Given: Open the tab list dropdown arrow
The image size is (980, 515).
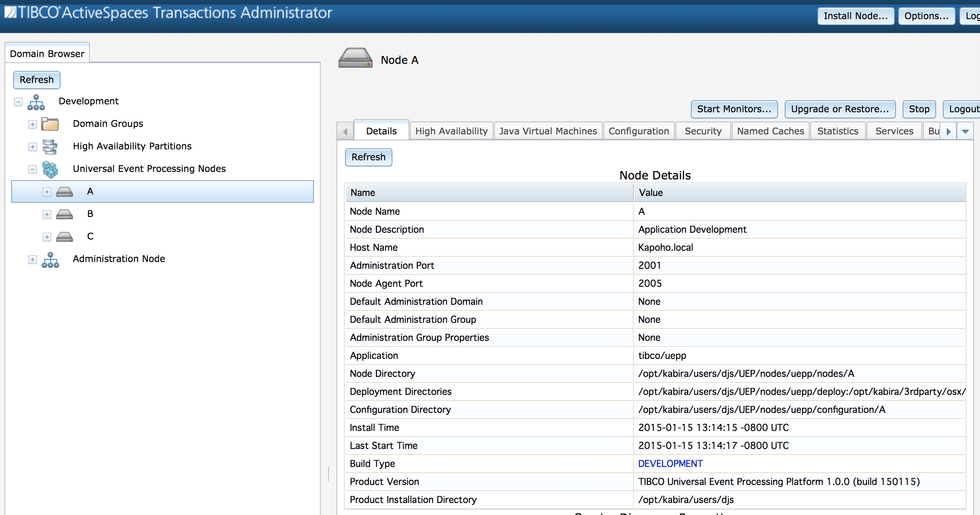Looking at the screenshot, I should click(x=965, y=131).
